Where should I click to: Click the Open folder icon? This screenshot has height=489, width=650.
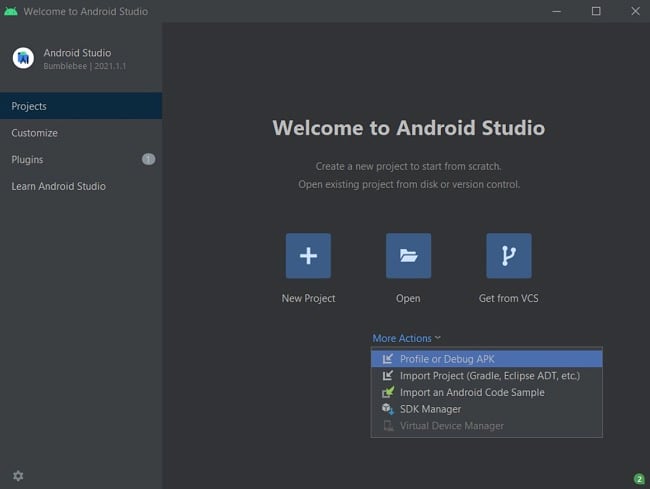coord(408,255)
